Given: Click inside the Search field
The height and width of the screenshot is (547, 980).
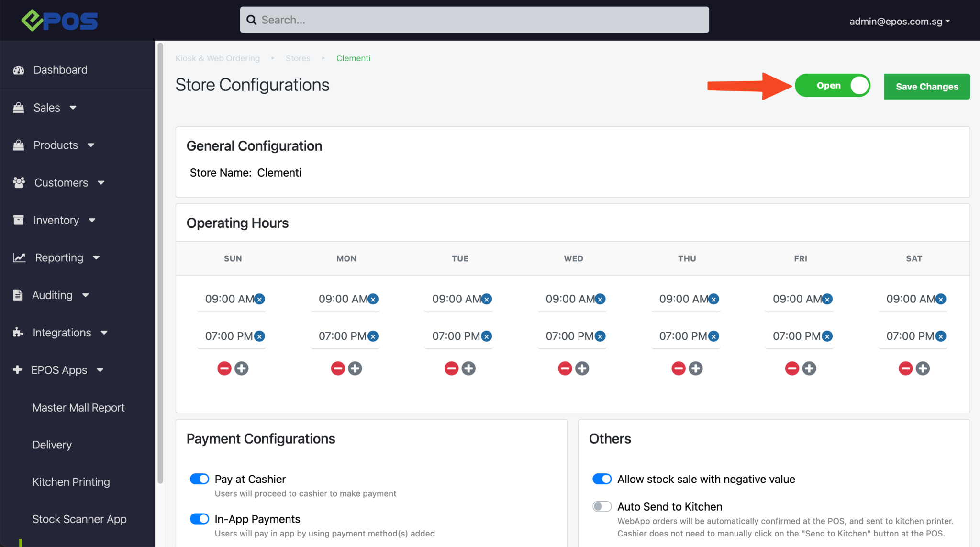Looking at the screenshot, I should tap(474, 20).
